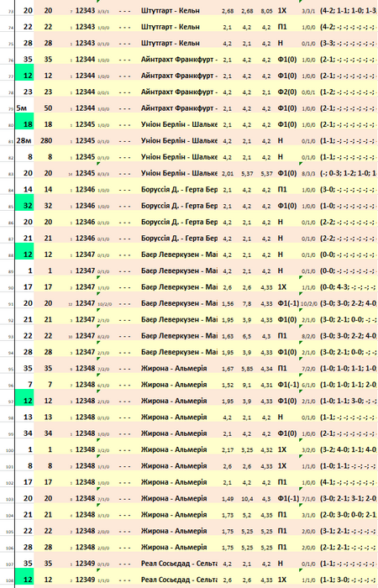Select 'Уніон Берлін' match cell in row 82
The width and height of the screenshot is (378, 588).
[179, 157]
